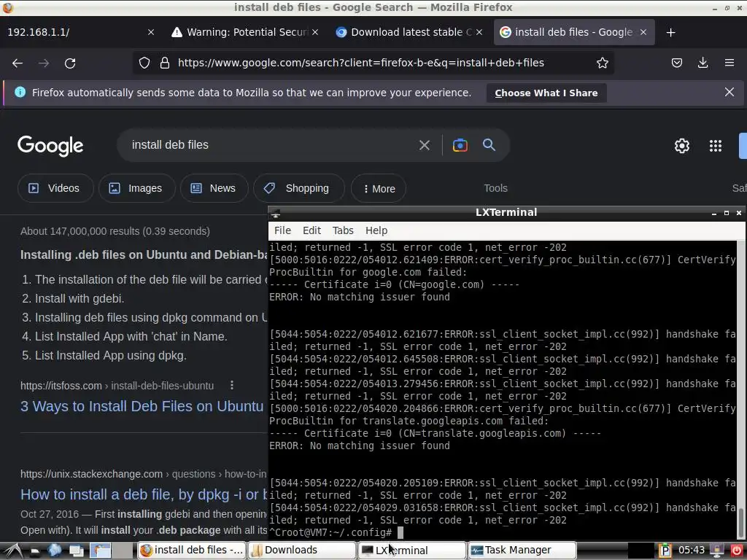
Task: Click About 147,000,000 results text
Action: click(x=115, y=231)
